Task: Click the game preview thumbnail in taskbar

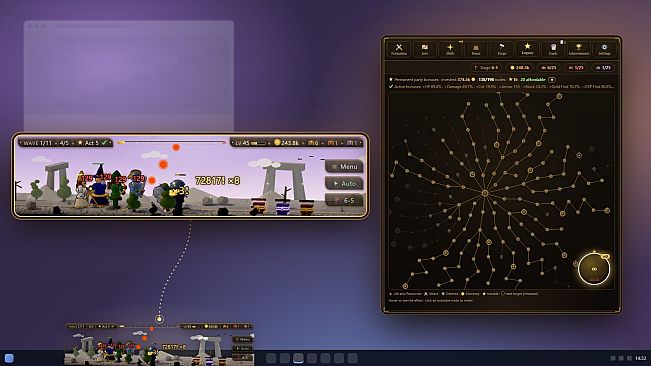Action: tap(159, 344)
